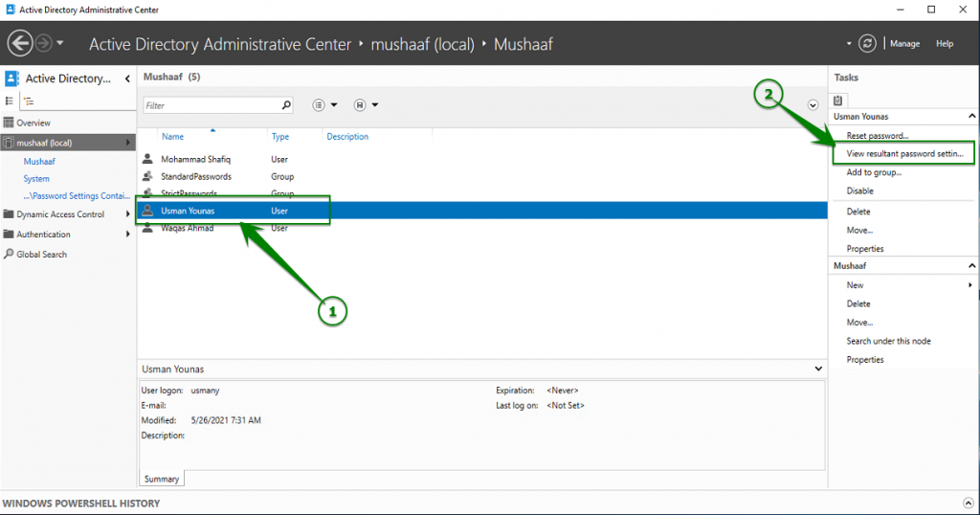
Task: Open the navigation history dropdown arrow
Action: (x=60, y=43)
